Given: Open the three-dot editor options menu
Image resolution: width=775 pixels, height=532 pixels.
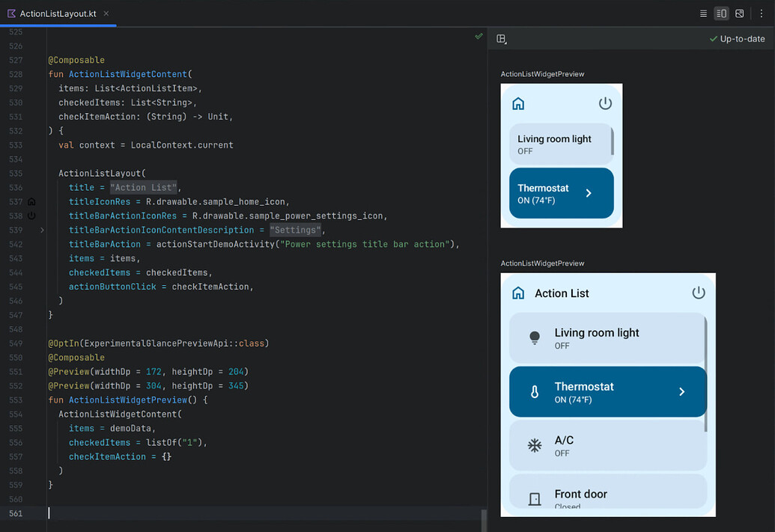Looking at the screenshot, I should pyautogui.click(x=762, y=13).
